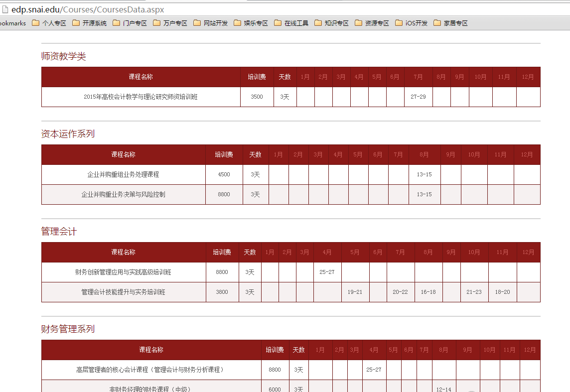
Task: Open the 万户专区 bookmark folder
Action: 170,23
